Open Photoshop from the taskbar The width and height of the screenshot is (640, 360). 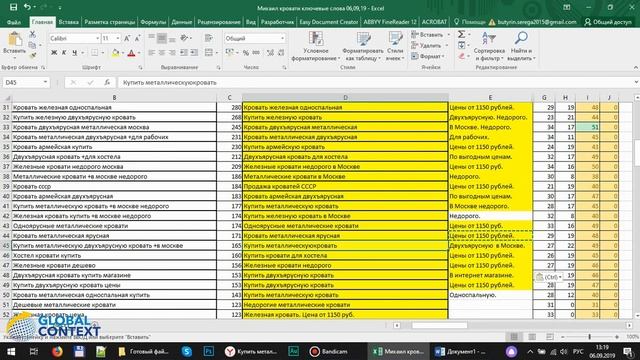(209, 351)
